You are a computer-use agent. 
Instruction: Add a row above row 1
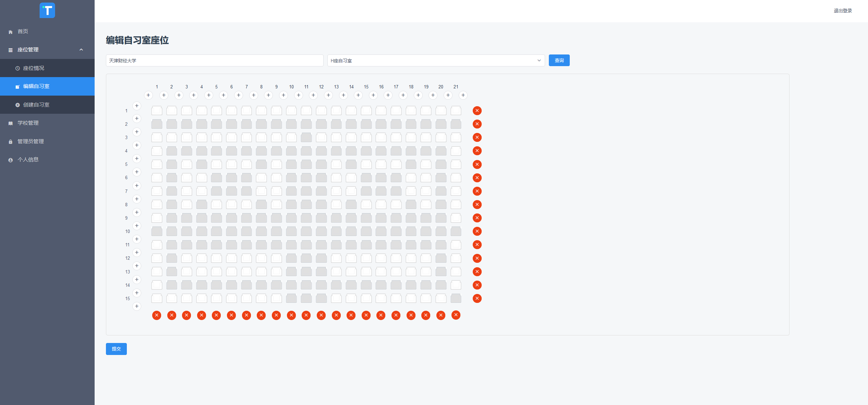(x=137, y=106)
